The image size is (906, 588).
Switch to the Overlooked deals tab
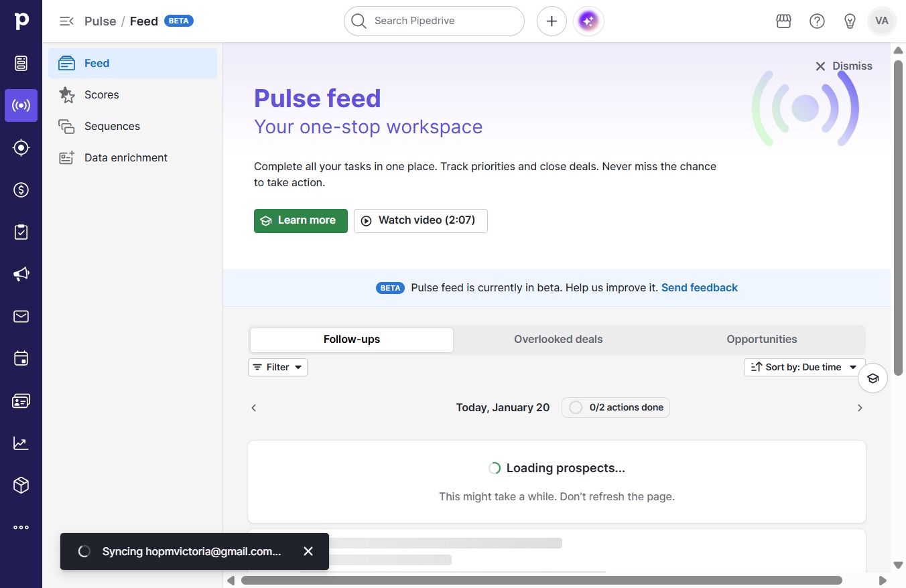tap(558, 340)
